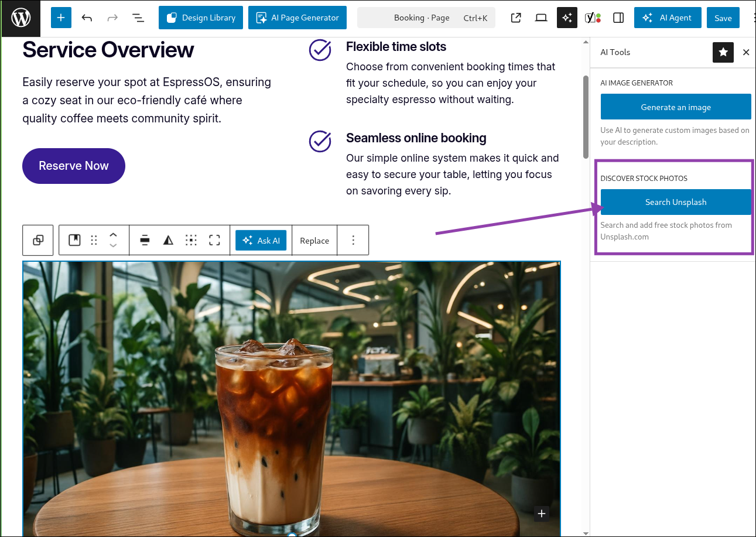Click Generate an image button
756x537 pixels.
coord(676,107)
